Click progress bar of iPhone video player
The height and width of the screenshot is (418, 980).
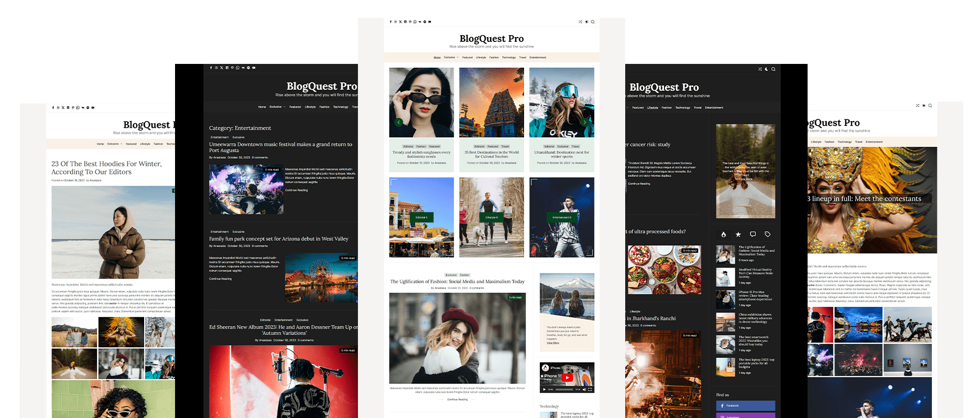coord(564,389)
